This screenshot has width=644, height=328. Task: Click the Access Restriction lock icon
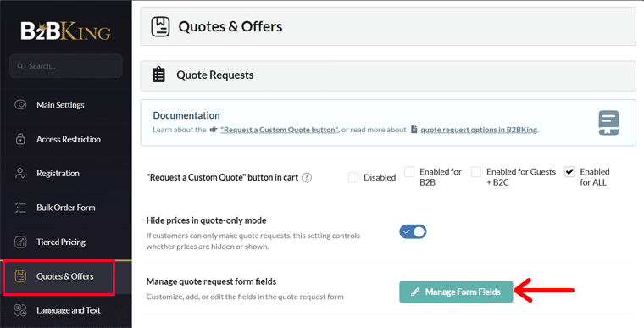coord(20,139)
